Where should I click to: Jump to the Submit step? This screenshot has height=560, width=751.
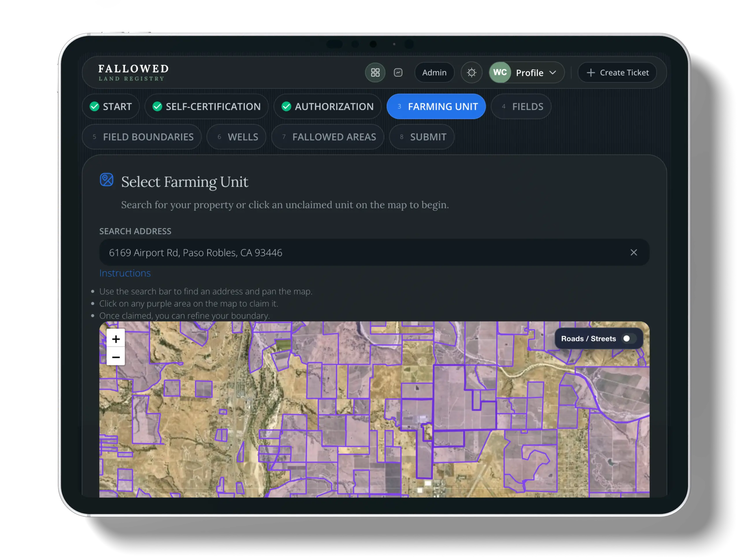422,137
